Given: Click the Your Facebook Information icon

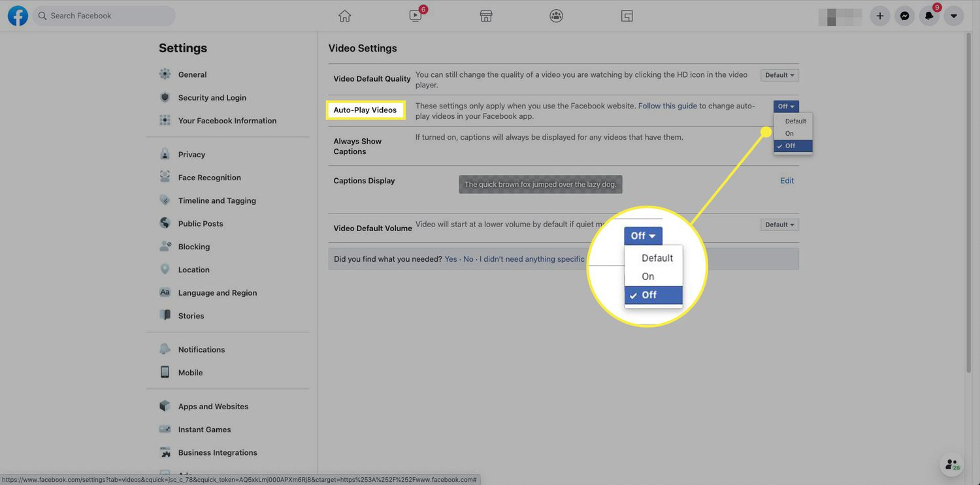Looking at the screenshot, I should click(165, 120).
